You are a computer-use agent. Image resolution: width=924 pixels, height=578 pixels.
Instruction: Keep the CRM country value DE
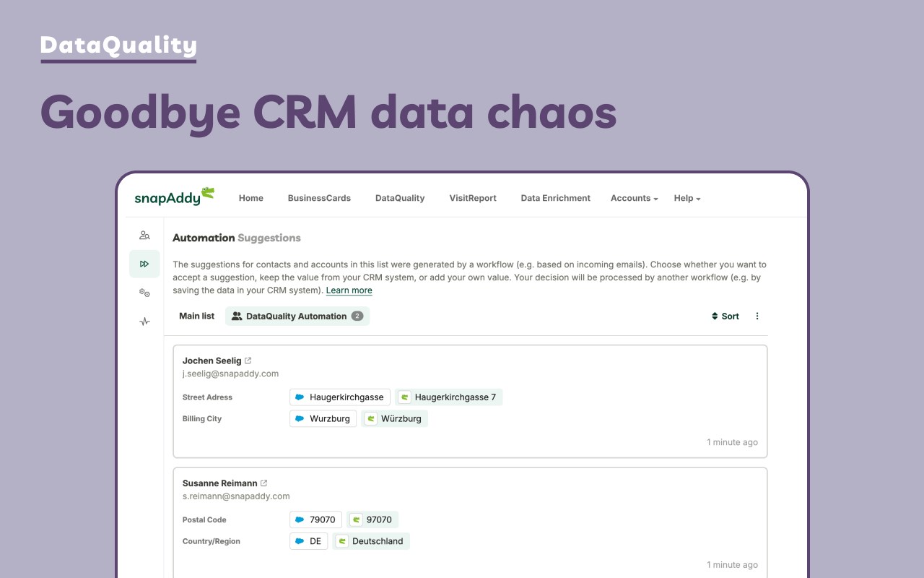[309, 542]
